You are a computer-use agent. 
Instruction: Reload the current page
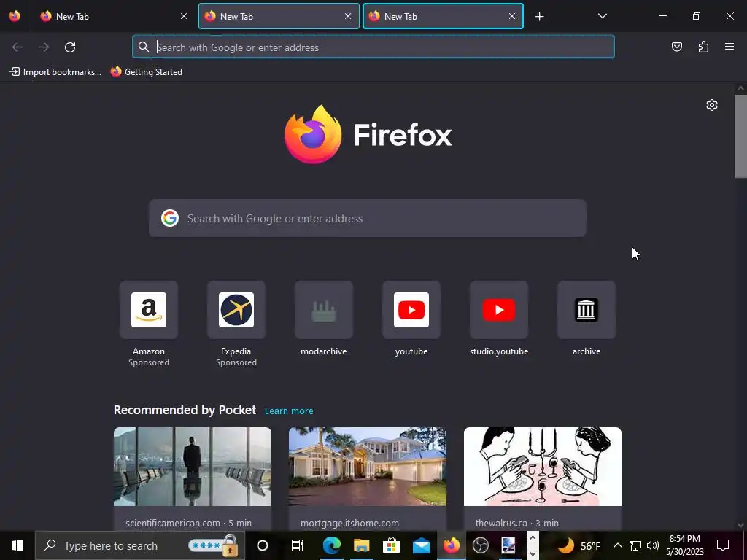click(70, 47)
